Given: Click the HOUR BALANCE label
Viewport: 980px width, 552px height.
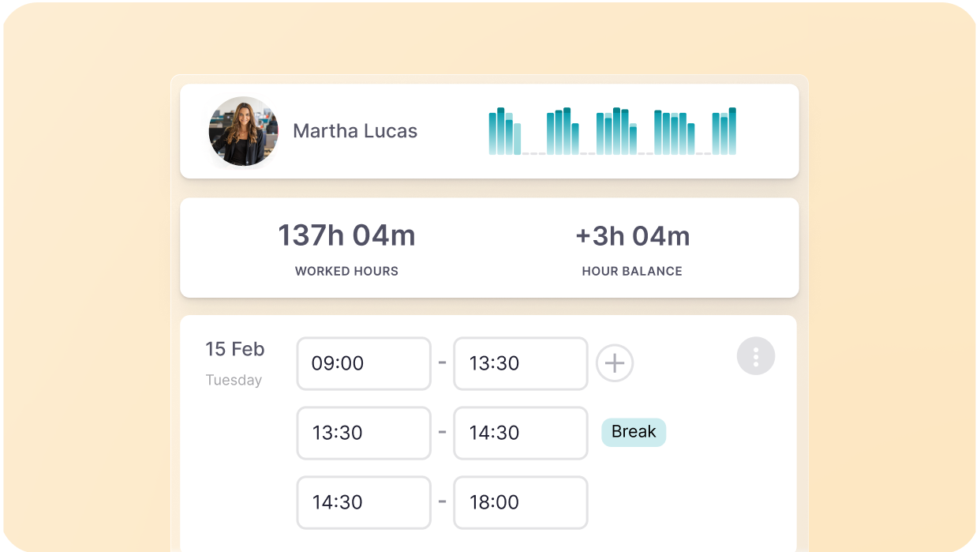Looking at the screenshot, I should click(632, 271).
